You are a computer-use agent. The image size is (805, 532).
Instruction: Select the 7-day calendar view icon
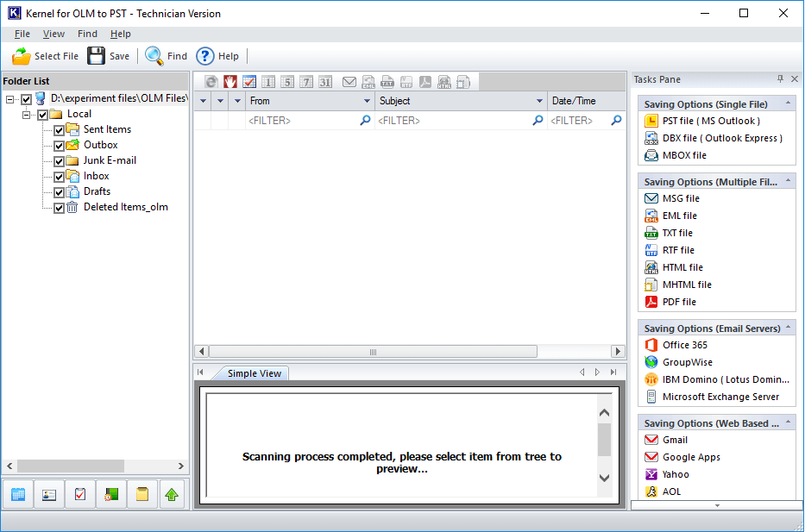click(306, 82)
